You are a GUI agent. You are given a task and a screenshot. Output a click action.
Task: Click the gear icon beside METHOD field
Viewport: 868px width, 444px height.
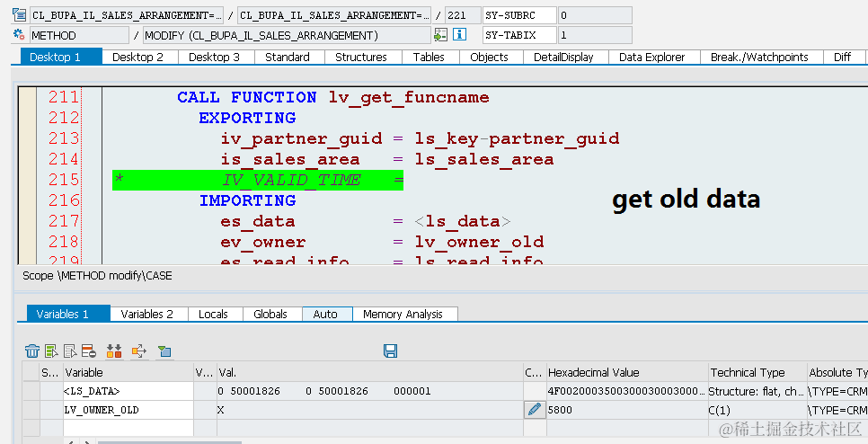(20, 35)
